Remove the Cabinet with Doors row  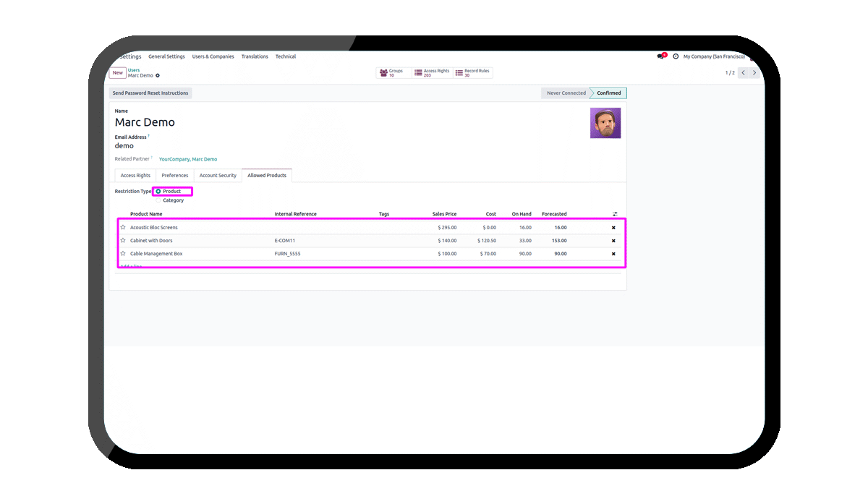click(613, 241)
